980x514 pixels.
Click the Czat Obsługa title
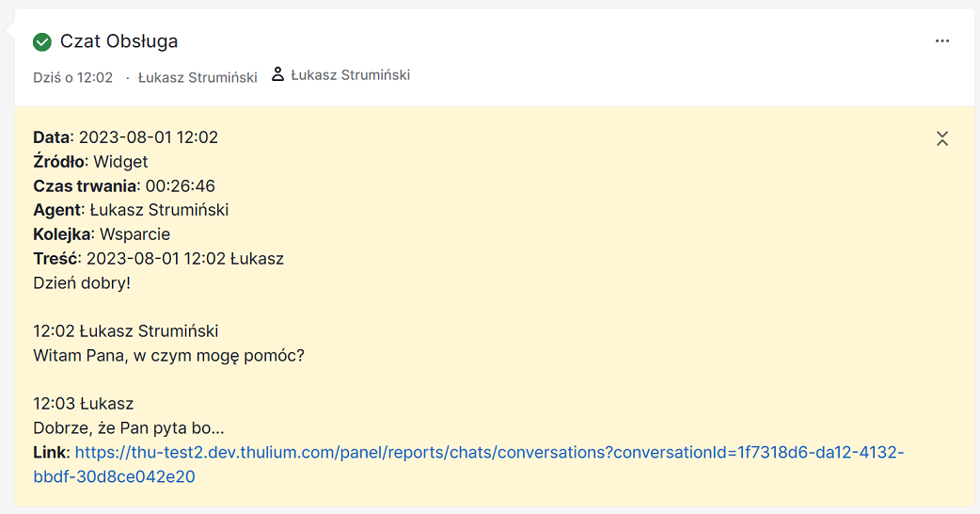[x=119, y=41]
